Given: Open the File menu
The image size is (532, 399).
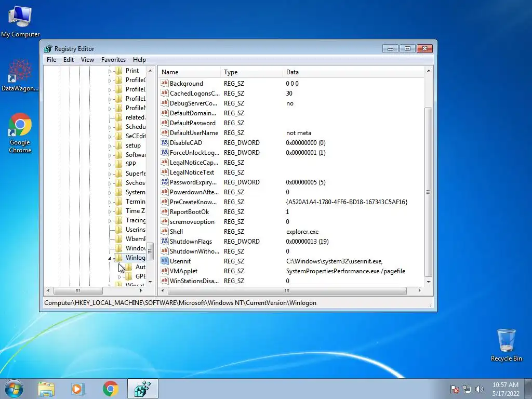Looking at the screenshot, I should 51,59.
